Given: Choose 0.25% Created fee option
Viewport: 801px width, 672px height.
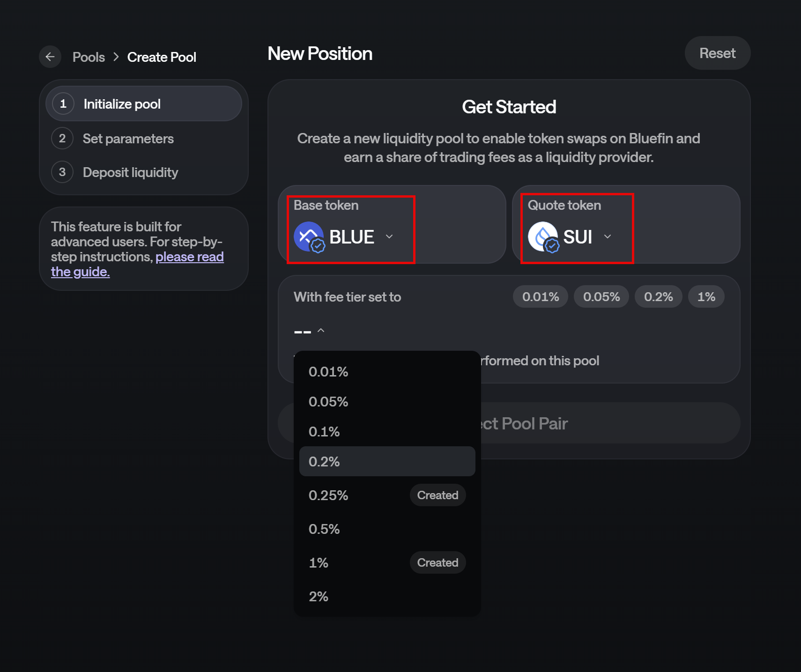Looking at the screenshot, I should pyautogui.click(x=387, y=495).
